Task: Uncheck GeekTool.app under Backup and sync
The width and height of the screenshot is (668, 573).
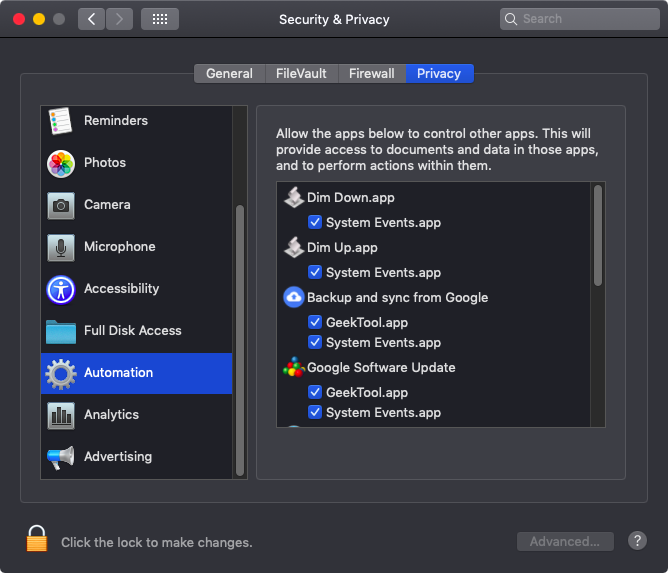Action: pos(315,322)
